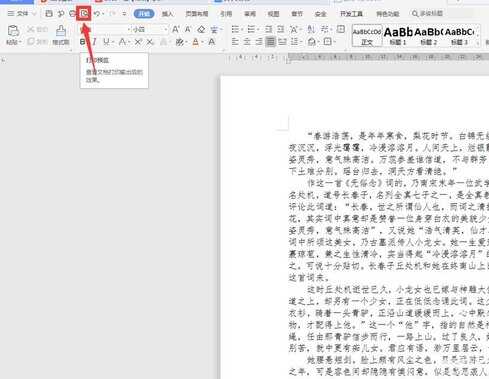The width and height of the screenshot is (489, 379).
Task: Switch to the 开发工具 ribbon tab
Action: tap(351, 14)
